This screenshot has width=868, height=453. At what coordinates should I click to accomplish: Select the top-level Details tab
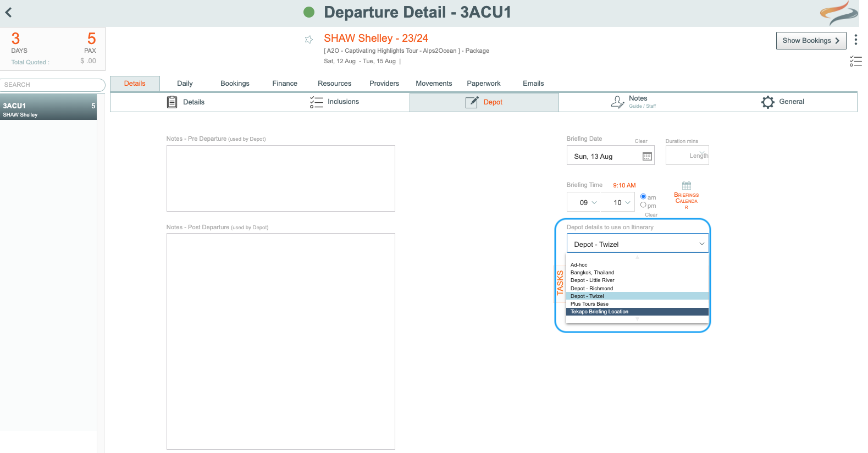pos(135,84)
